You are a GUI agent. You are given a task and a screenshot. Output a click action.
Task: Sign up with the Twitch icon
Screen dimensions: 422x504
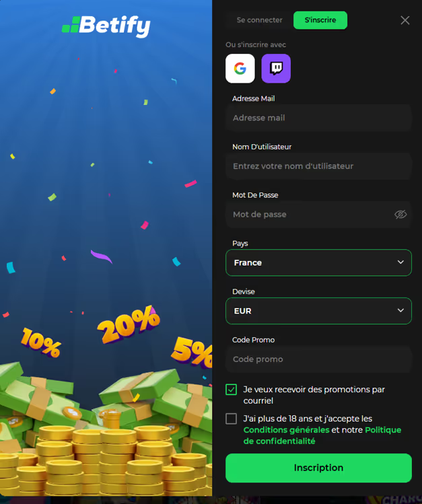click(276, 69)
